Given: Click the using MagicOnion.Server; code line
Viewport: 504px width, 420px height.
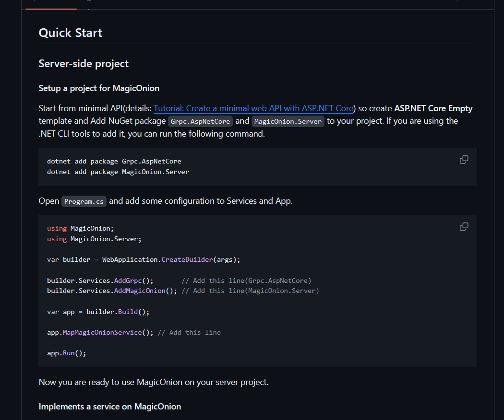Looking at the screenshot, I should click(x=95, y=239).
